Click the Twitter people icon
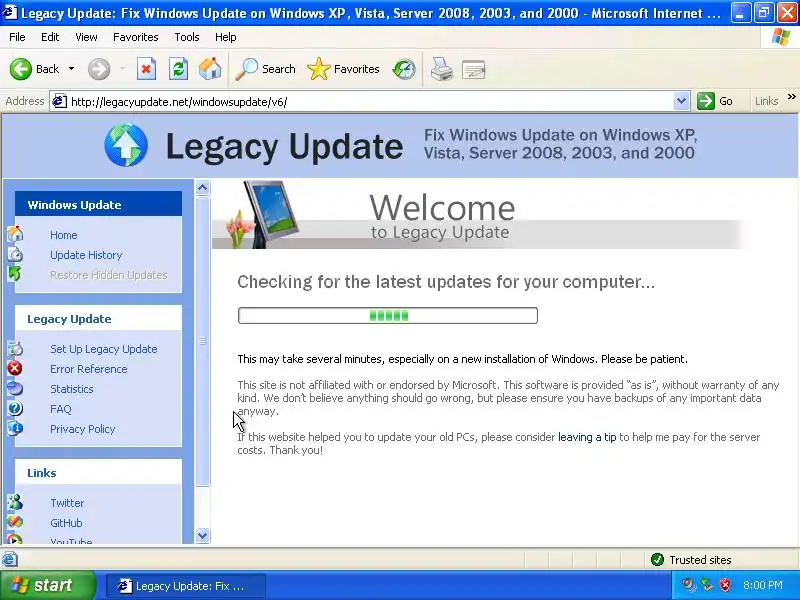This screenshot has height=600, width=800. coord(15,502)
